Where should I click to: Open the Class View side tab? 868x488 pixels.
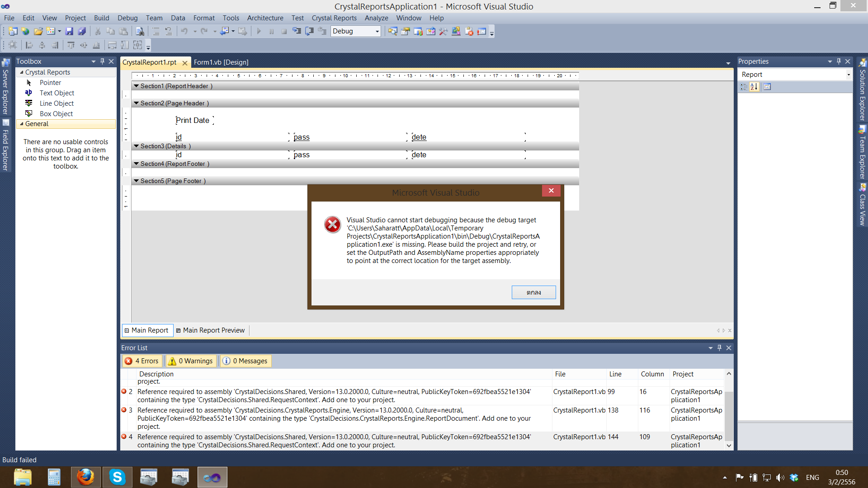pos(863,205)
